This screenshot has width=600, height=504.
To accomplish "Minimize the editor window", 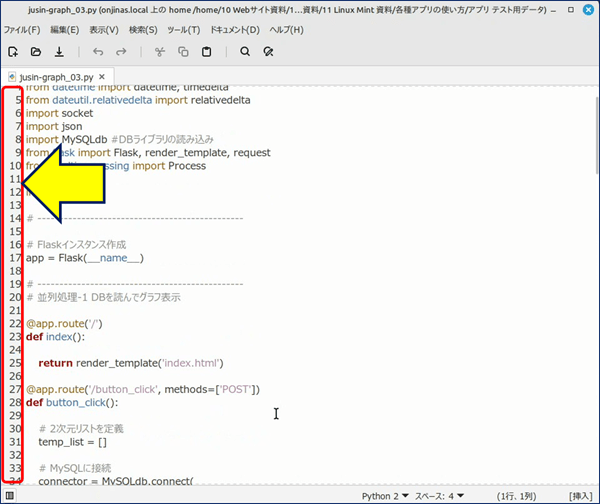I will pos(553,10).
